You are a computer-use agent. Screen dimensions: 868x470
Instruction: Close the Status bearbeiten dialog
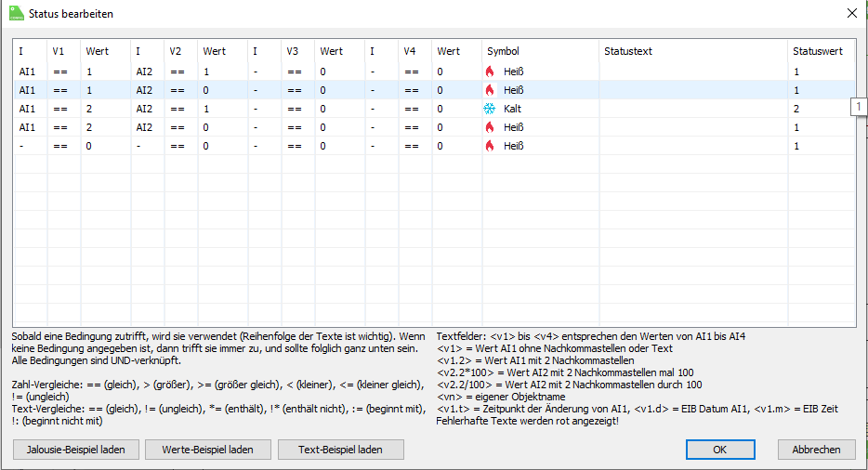pos(852,13)
